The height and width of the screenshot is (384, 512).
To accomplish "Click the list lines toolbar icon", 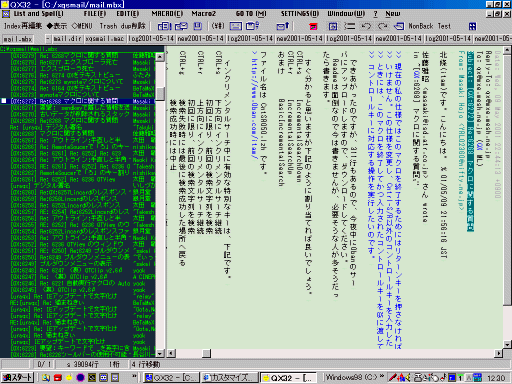I will point(349,26).
